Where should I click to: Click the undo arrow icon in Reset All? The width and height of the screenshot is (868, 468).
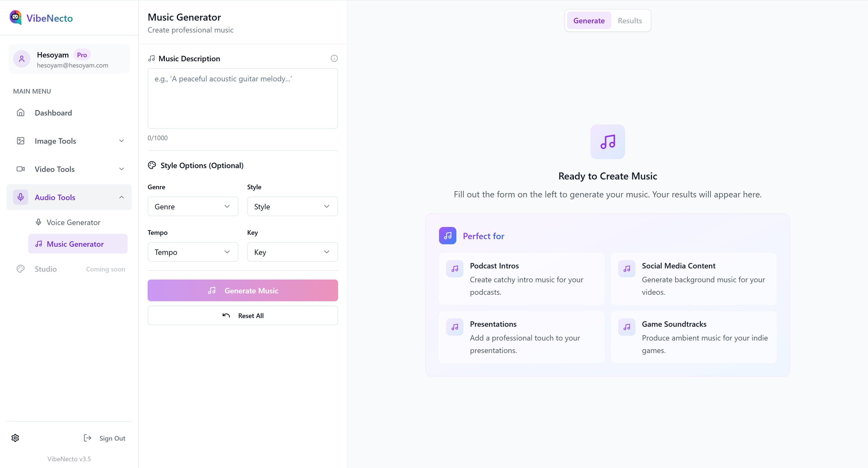pyautogui.click(x=226, y=315)
